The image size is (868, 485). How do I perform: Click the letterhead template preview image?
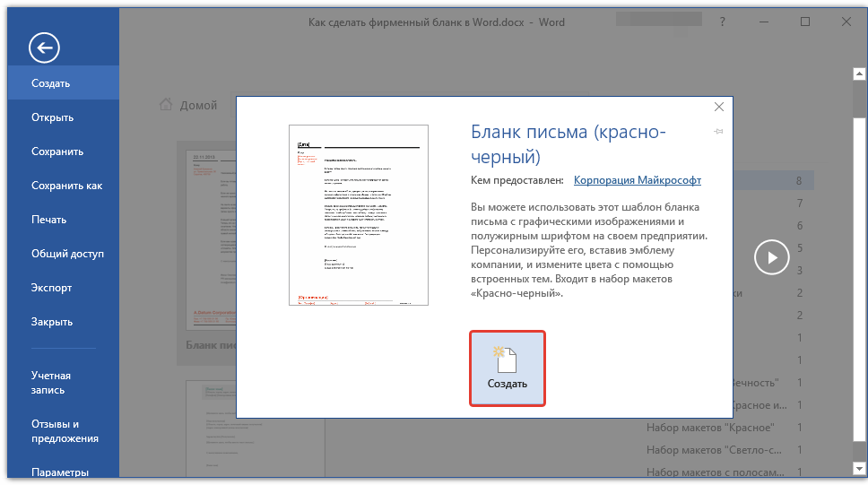(354, 216)
